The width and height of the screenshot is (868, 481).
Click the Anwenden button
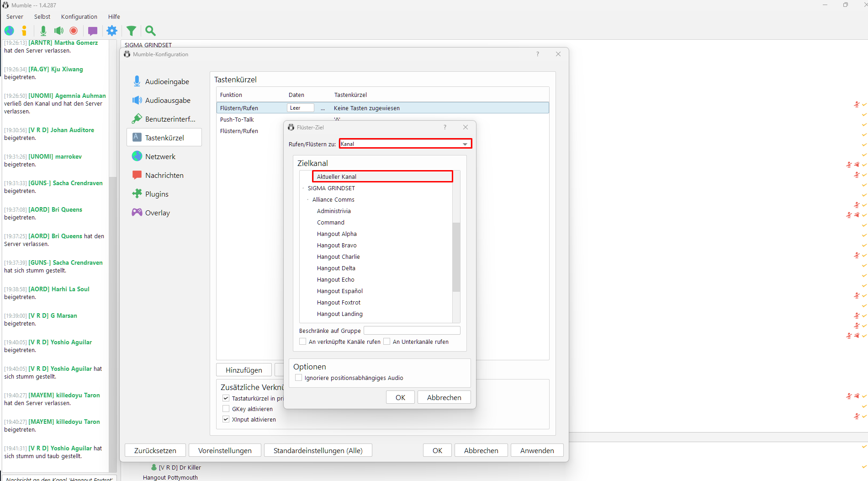point(537,450)
